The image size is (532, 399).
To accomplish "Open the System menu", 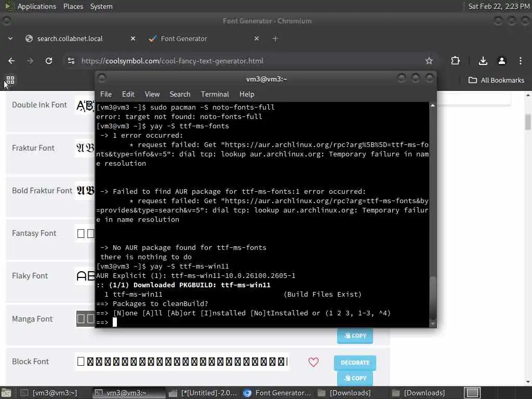I will [101, 6].
